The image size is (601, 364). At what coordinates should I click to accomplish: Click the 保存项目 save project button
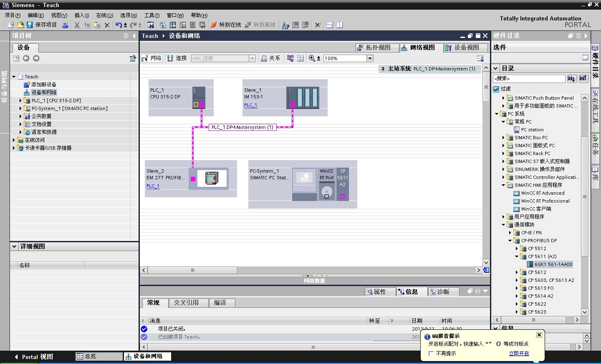pyautogui.click(x=42, y=25)
